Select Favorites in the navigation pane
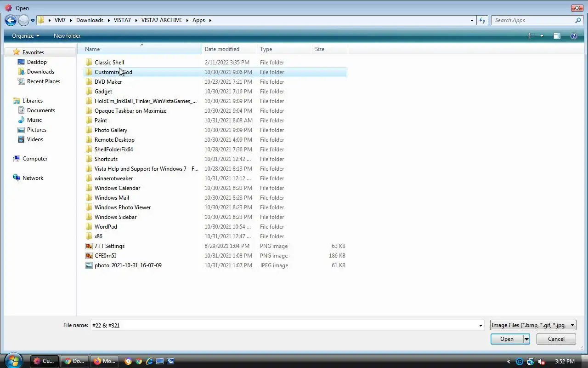 point(33,52)
